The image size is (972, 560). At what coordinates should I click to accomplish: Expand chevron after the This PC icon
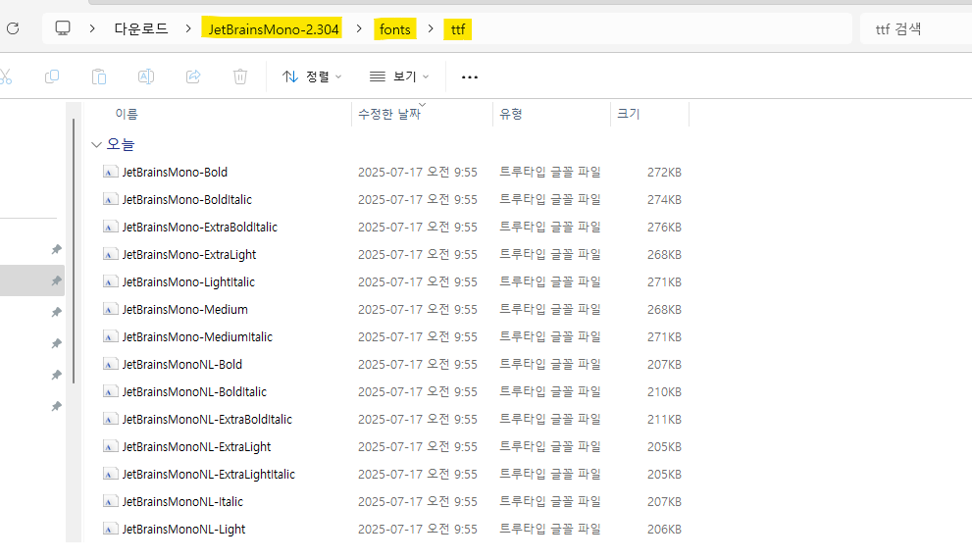pyautogui.click(x=92, y=28)
